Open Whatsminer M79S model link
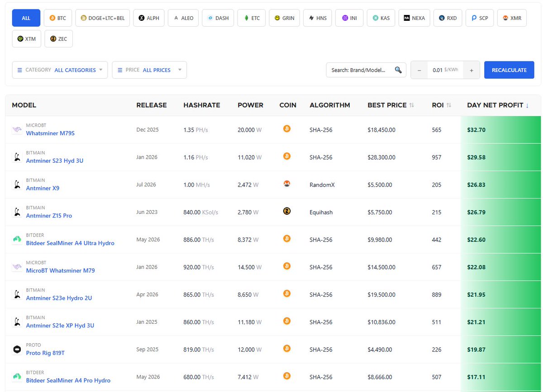 50,133
